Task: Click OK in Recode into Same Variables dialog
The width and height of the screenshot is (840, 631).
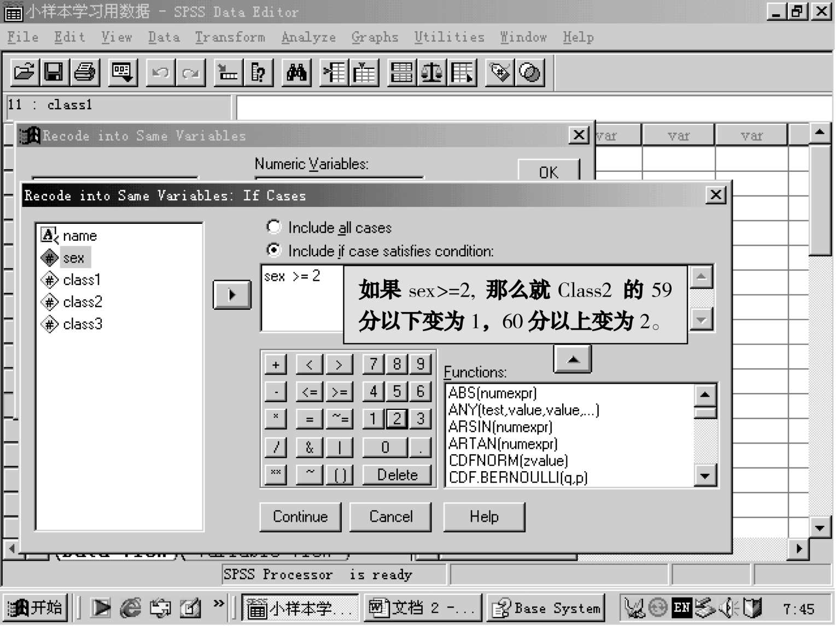Action: 549,172
